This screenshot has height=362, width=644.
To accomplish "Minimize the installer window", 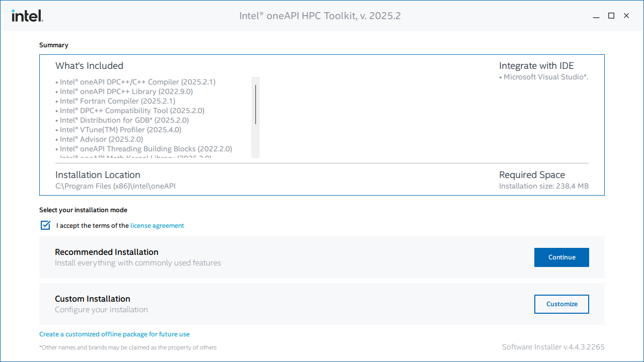I will click(x=596, y=16).
